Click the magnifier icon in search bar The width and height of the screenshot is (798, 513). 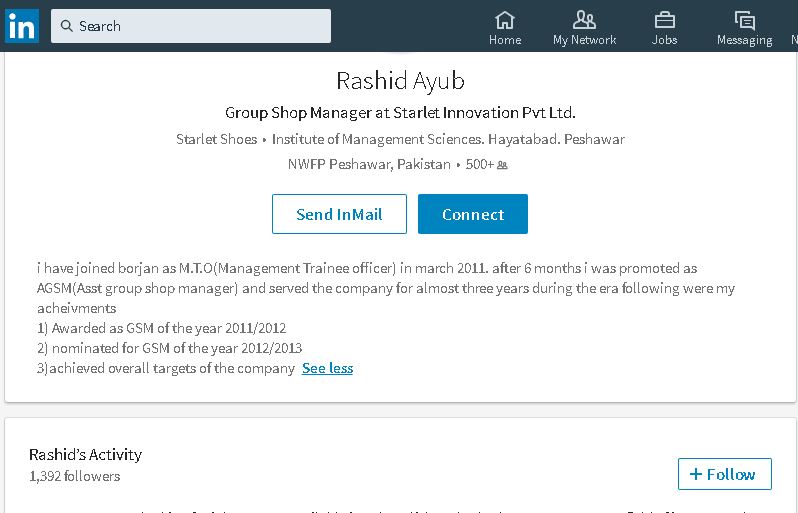tap(65, 26)
